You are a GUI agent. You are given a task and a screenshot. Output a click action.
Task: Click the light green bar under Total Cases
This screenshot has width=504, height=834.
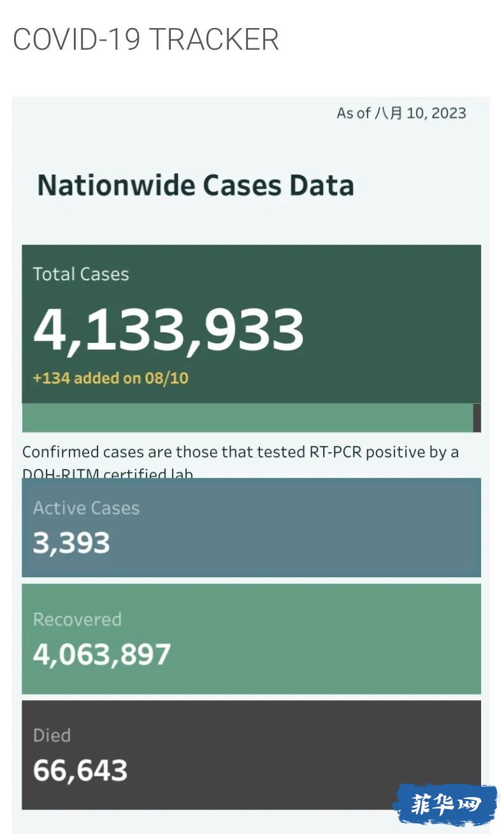[247, 418]
